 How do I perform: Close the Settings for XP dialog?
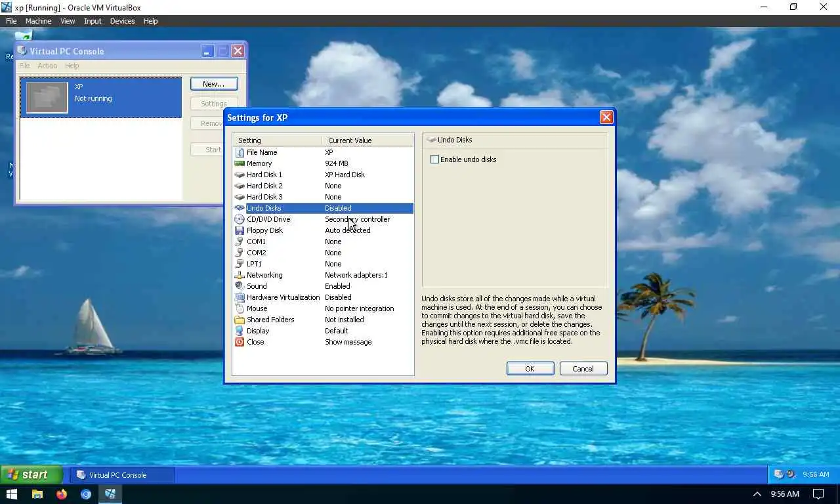606,117
